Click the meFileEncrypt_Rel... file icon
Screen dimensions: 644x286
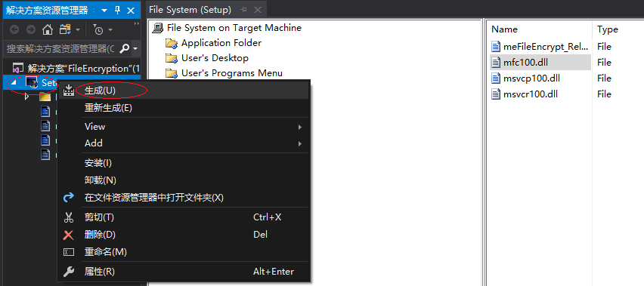pos(497,46)
